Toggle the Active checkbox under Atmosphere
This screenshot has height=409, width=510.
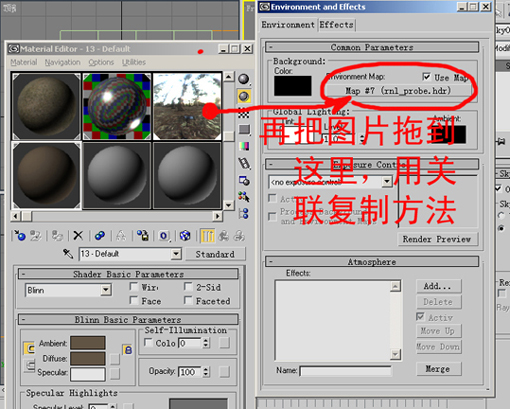click(x=421, y=317)
